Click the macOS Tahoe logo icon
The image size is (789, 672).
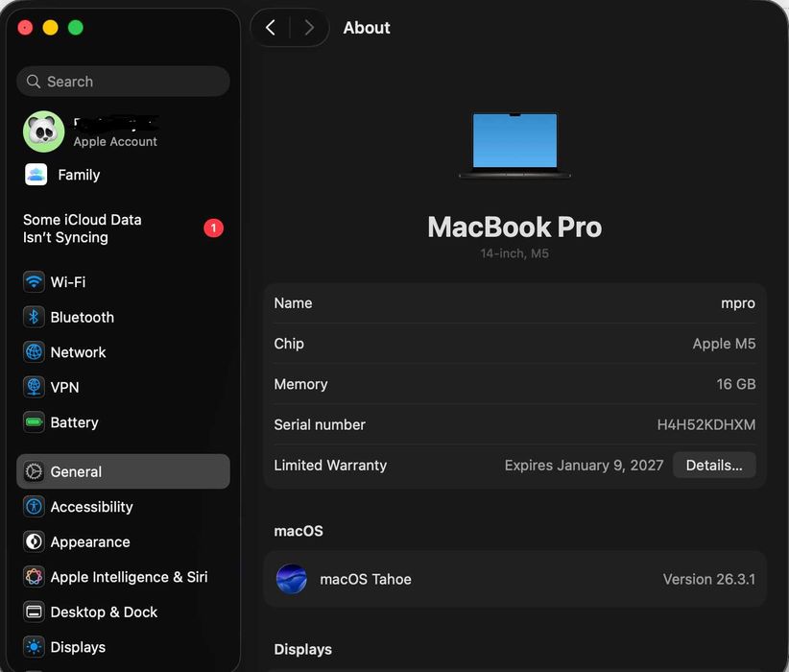pyautogui.click(x=292, y=579)
